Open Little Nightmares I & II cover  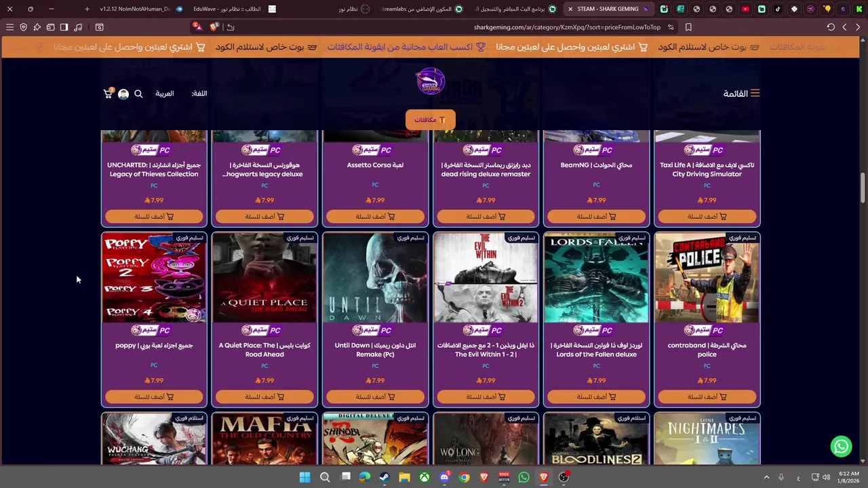click(707, 439)
